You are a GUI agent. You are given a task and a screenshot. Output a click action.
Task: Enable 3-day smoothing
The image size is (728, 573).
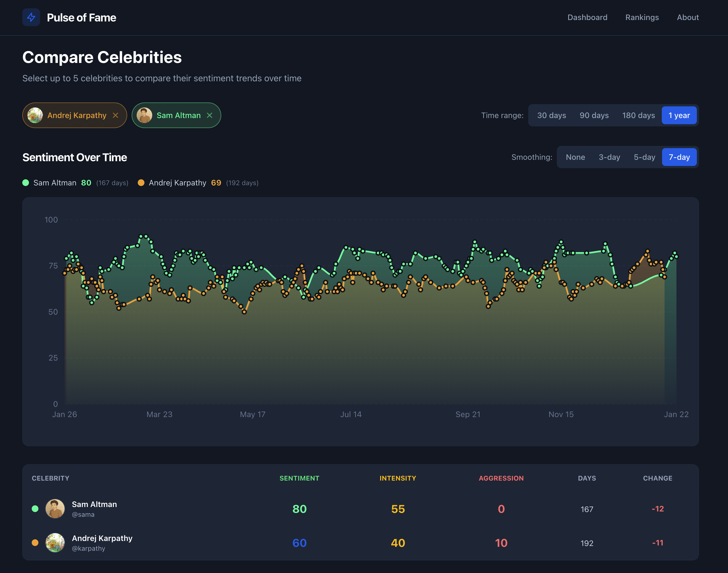click(609, 157)
